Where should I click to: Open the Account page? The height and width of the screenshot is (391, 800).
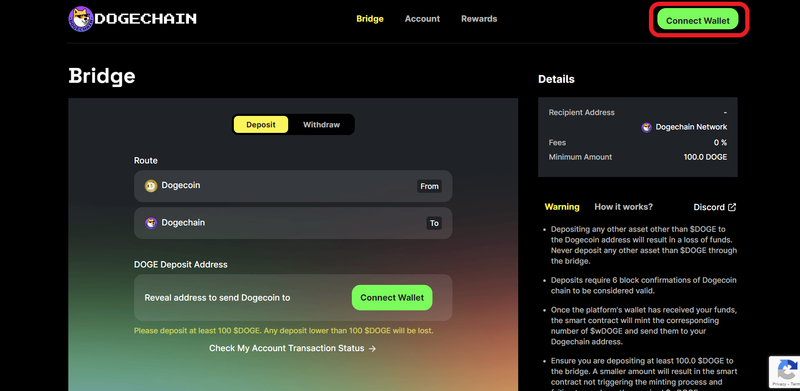pyautogui.click(x=422, y=19)
